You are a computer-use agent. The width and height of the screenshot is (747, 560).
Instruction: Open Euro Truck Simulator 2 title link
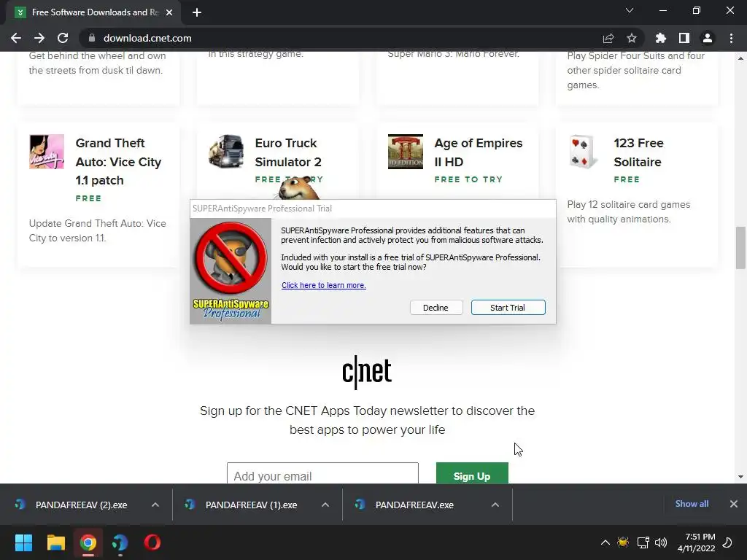tap(288, 152)
